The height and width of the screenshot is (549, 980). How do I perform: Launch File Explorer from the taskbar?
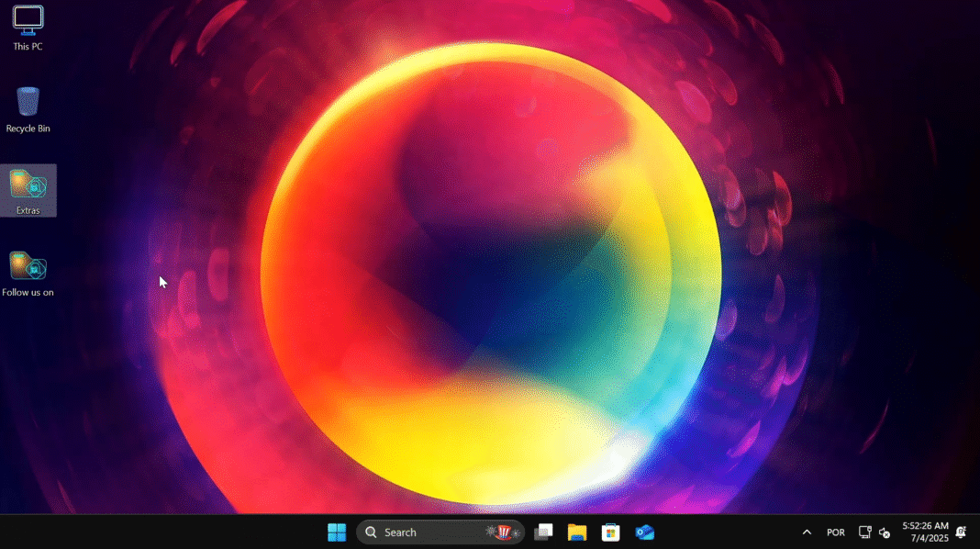(577, 532)
